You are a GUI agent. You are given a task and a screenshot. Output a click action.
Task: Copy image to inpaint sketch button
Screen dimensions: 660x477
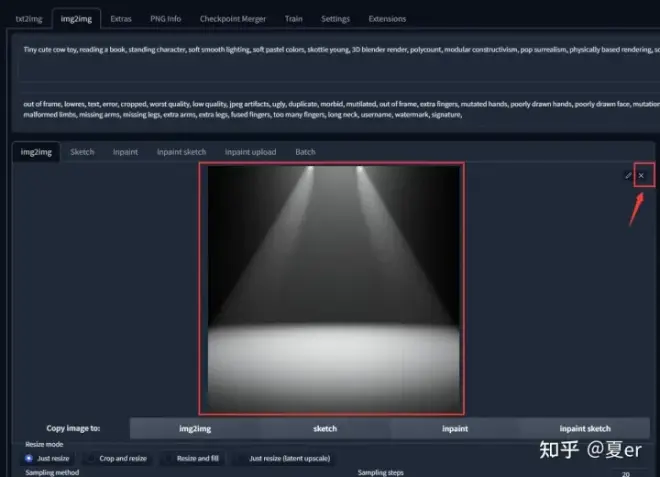pos(585,429)
